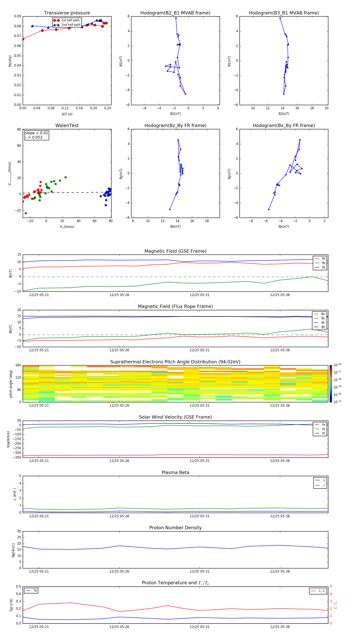351x644 pixels.
Task: Click the "slope = 0.01" annotation
Action: pyautogui.click(x=36, y=133)
